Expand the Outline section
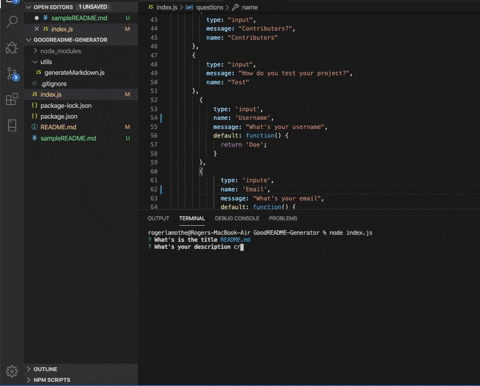Screen dimensions: 480x386 [x=29, y=369]
